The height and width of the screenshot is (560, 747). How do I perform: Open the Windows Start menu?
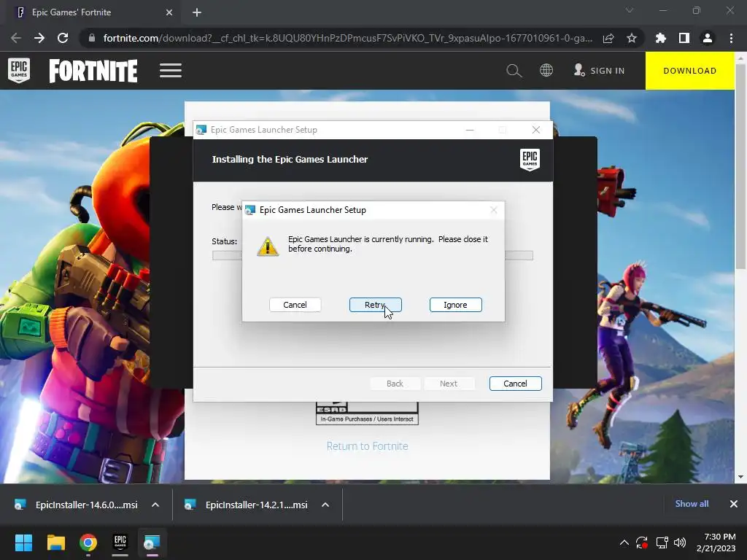tap(23, 542)
